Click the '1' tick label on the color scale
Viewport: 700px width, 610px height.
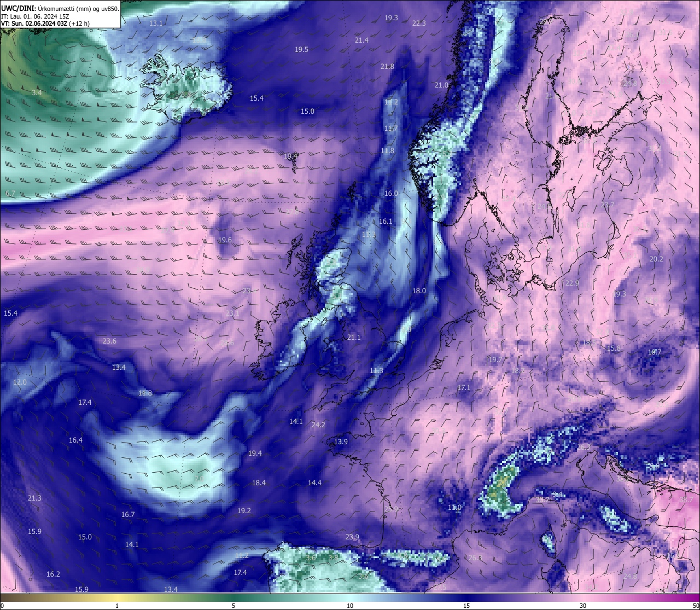click(117, 606)
